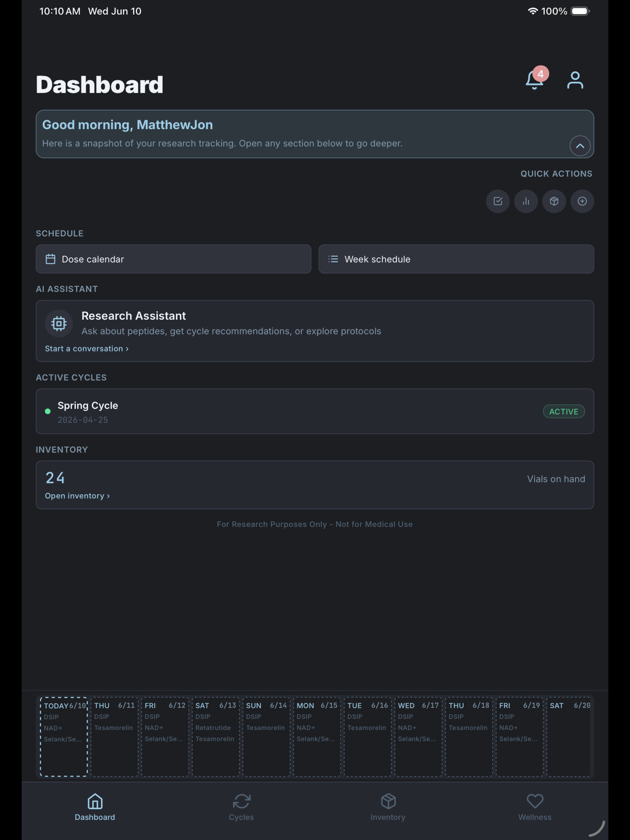Select the SUN 6/14 day card
Screen dimensions: 630x840
coord(266,736)
